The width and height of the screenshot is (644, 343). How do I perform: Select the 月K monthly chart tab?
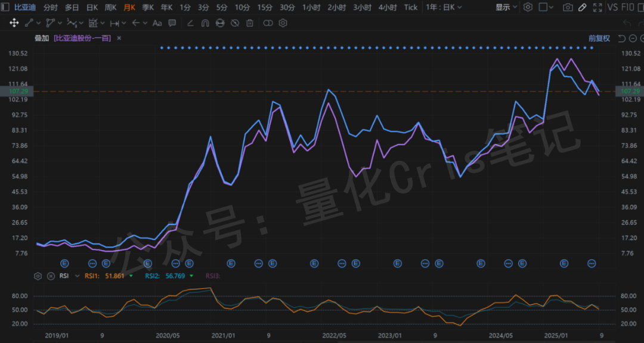click(129, 7)
